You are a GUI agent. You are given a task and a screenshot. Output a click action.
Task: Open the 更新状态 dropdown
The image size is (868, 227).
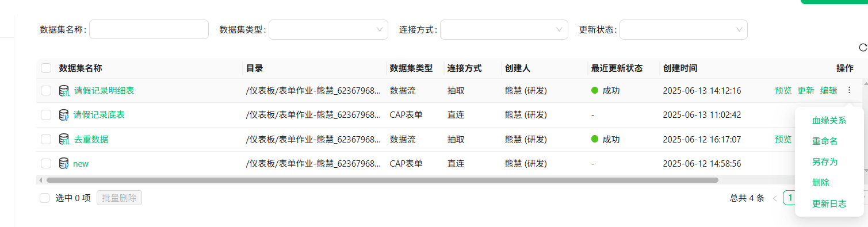683,29
